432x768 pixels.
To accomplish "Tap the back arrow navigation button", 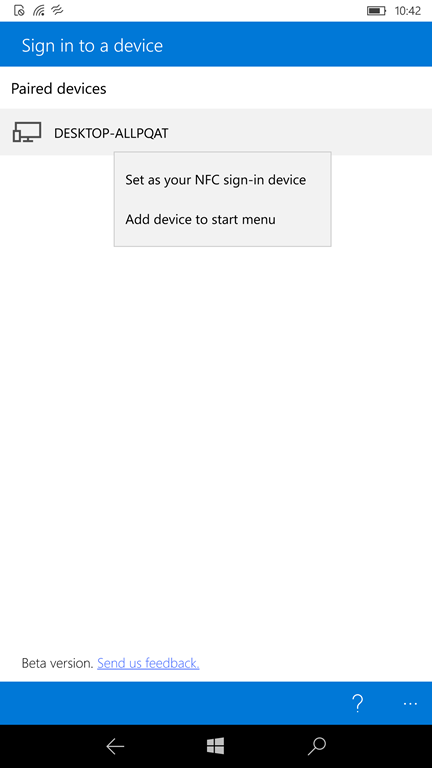I will pos(115,746).
